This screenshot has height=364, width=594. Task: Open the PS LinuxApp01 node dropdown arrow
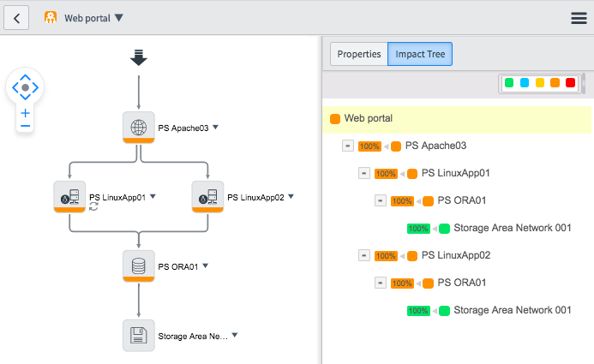(x=153, y=196)
